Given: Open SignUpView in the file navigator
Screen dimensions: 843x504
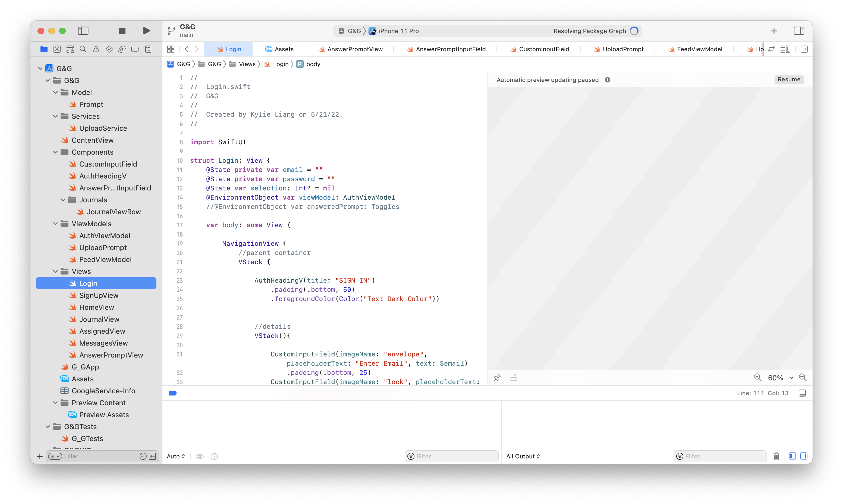Looking at the screenshot, I should coord(99,295).
